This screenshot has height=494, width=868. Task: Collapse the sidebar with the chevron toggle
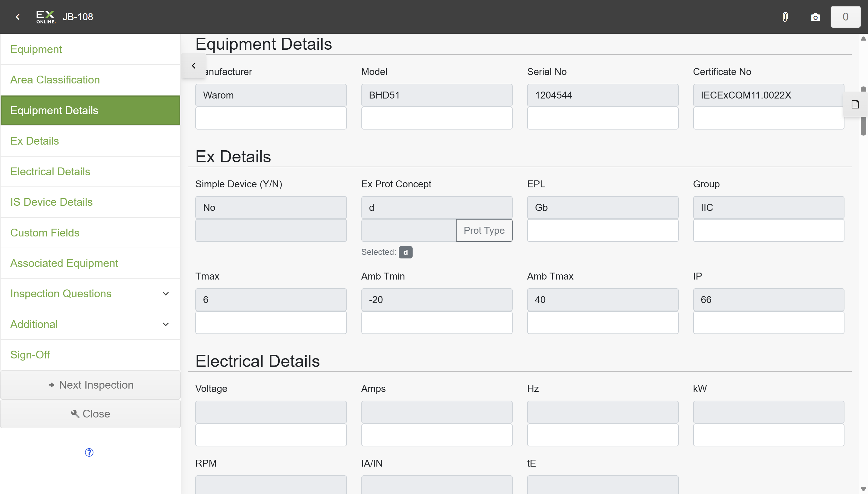(x=193, y=65)
